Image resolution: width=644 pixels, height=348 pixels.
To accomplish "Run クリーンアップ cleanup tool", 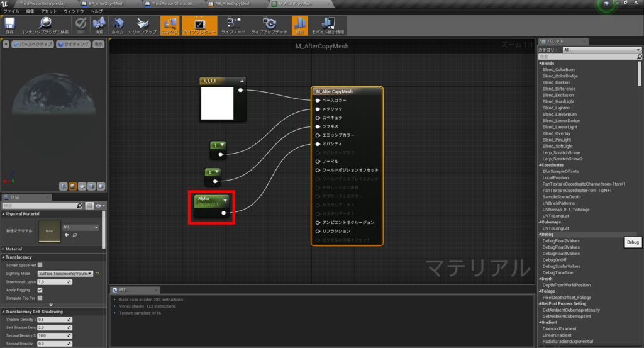I will click(143, 25).
